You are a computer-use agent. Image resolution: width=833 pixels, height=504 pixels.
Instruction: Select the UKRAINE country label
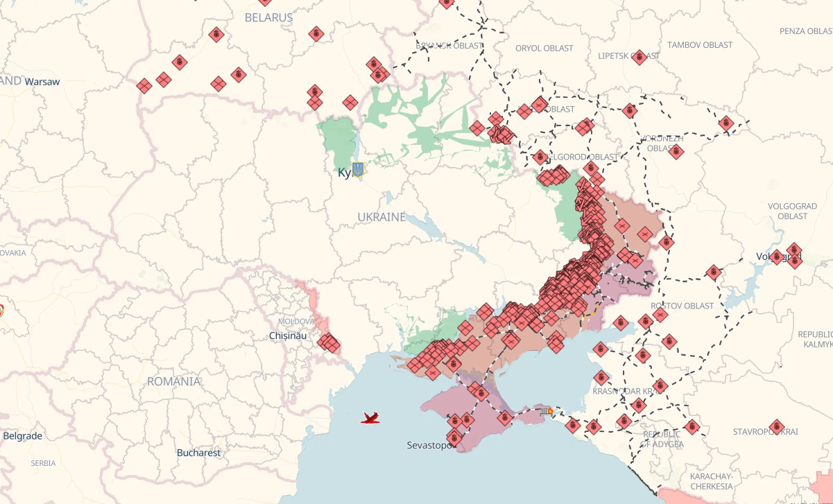point(381,217)
